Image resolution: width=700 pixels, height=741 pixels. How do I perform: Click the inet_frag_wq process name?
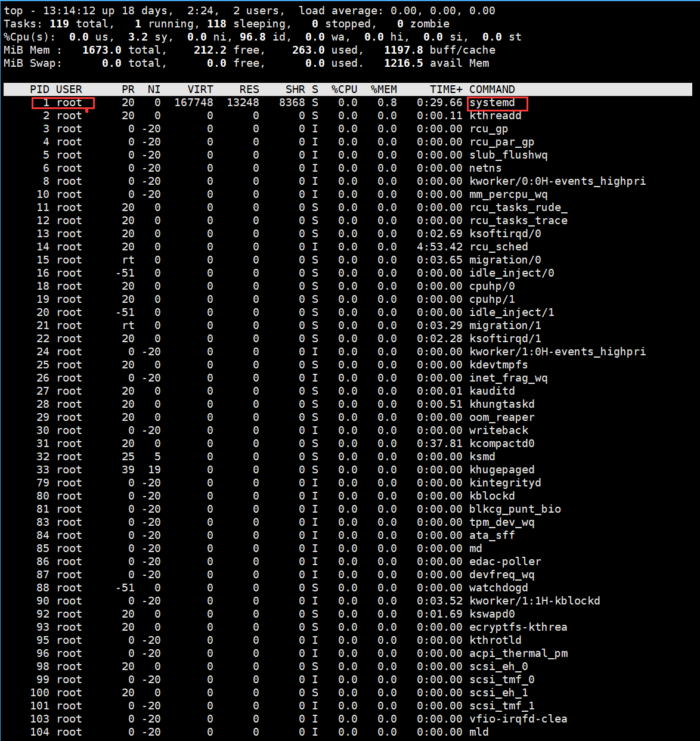509,378
